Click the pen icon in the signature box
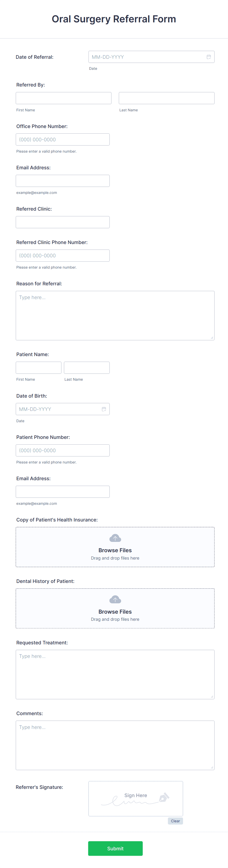This screenshot has height=868, width=228. pos(164,797)
